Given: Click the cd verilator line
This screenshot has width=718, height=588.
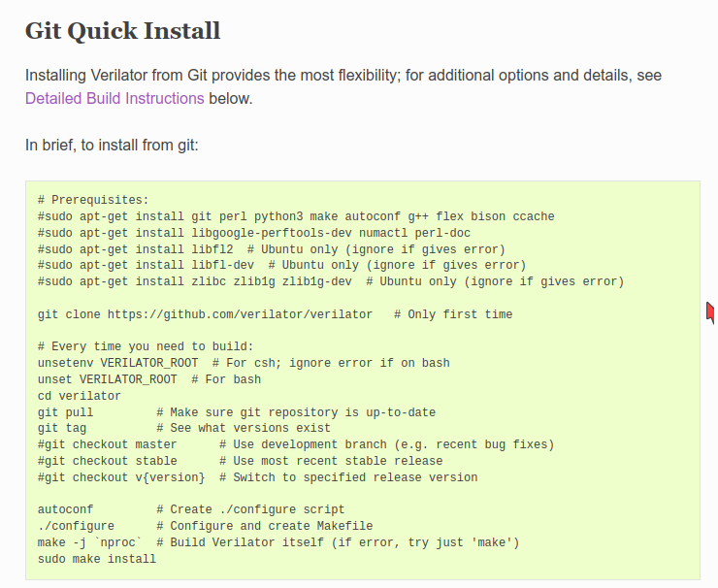Looking at the screenshot, I should pyautogui.click(x=80, y=396).
